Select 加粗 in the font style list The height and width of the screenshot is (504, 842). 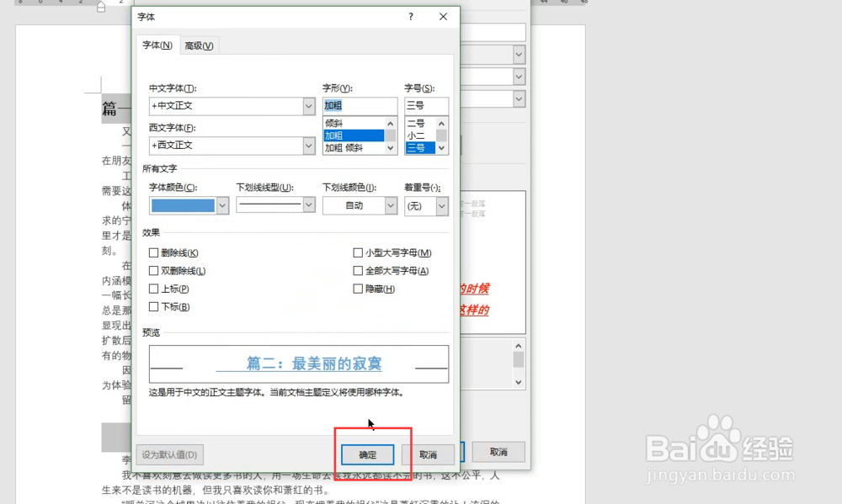[353, 135]
